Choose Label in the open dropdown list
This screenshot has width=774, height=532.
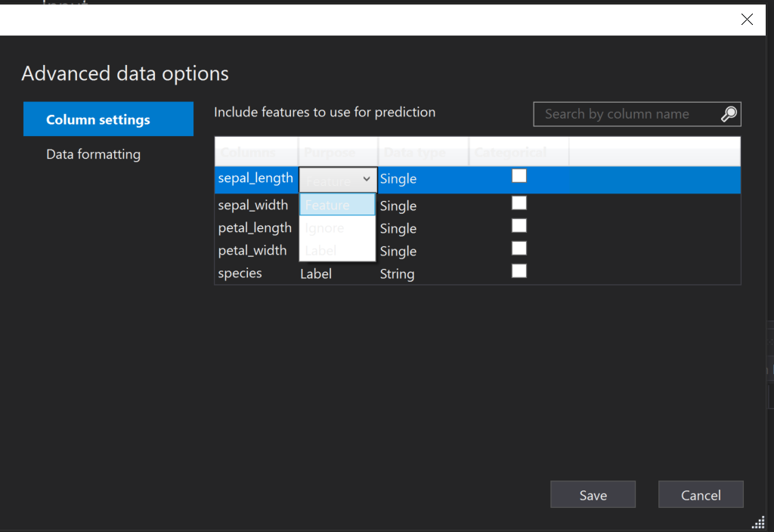click(x=338, y=250)
